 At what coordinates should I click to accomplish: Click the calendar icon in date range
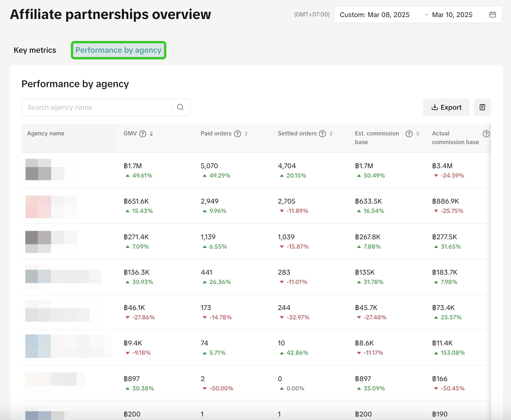[492, 14]
